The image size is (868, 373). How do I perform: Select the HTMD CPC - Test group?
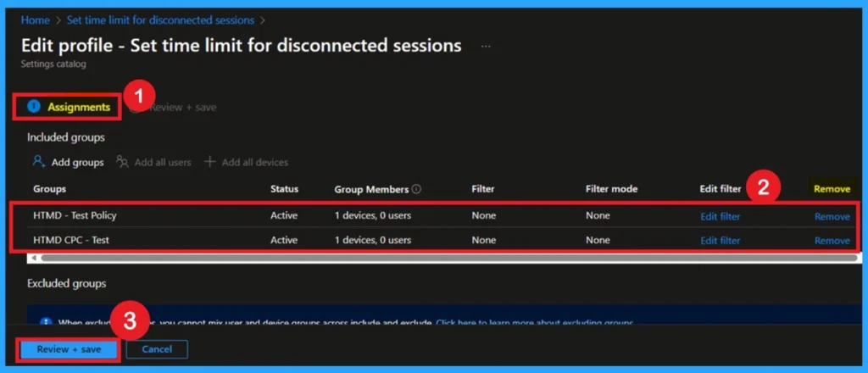71,240
